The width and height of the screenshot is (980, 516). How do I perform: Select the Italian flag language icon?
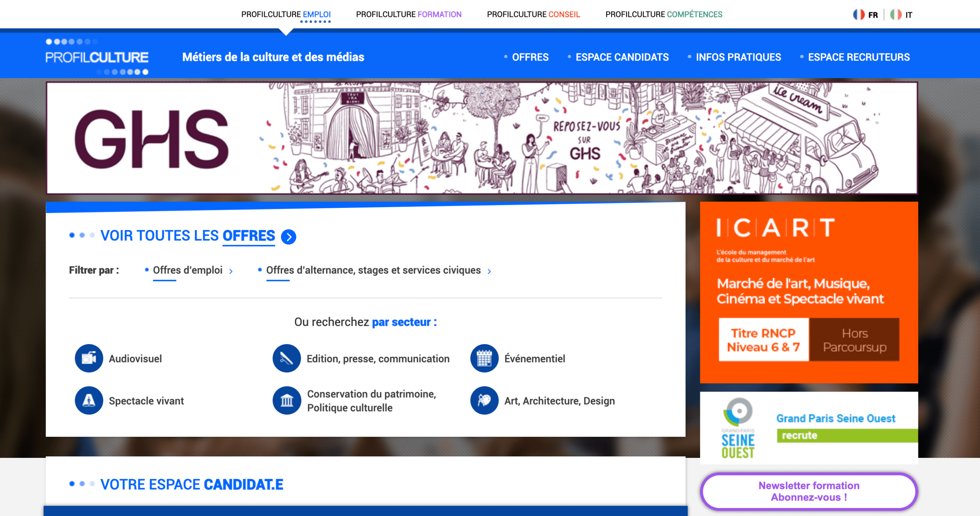tap(896, 15)
